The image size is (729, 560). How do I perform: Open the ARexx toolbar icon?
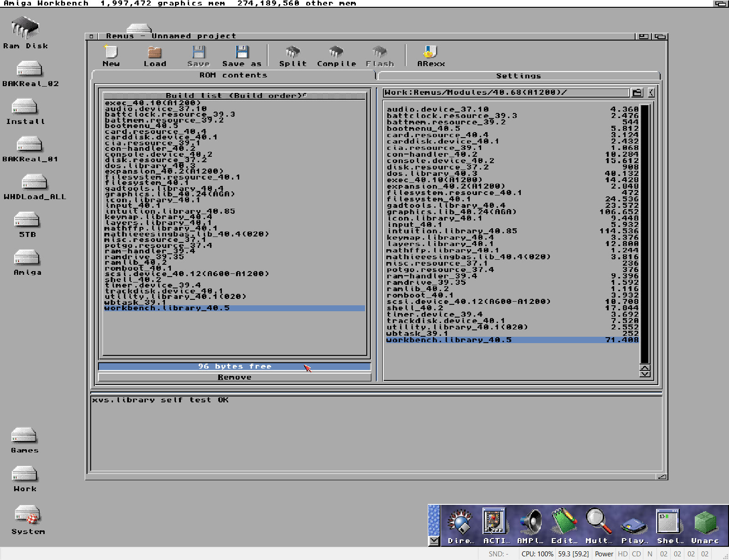(431, 56)
